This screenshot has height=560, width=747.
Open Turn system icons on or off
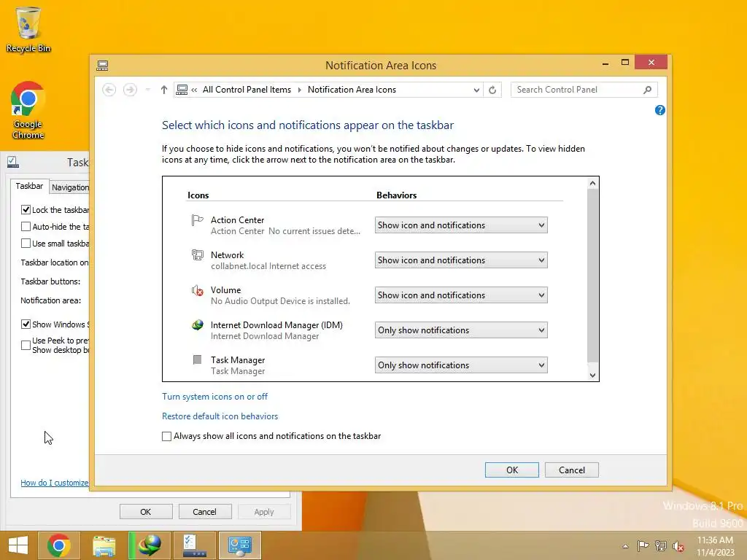(x=215, y=397)
